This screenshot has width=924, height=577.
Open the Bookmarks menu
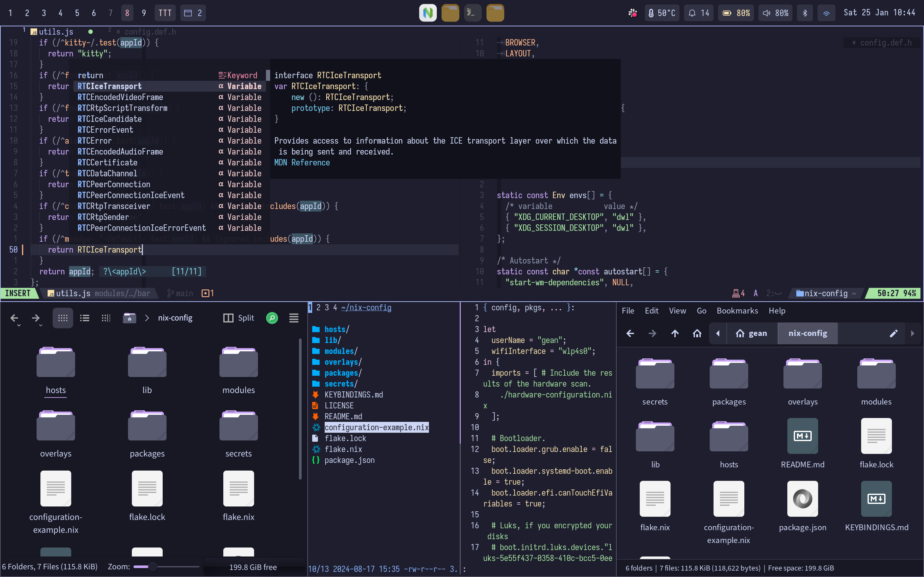click(x=737, y=311)
